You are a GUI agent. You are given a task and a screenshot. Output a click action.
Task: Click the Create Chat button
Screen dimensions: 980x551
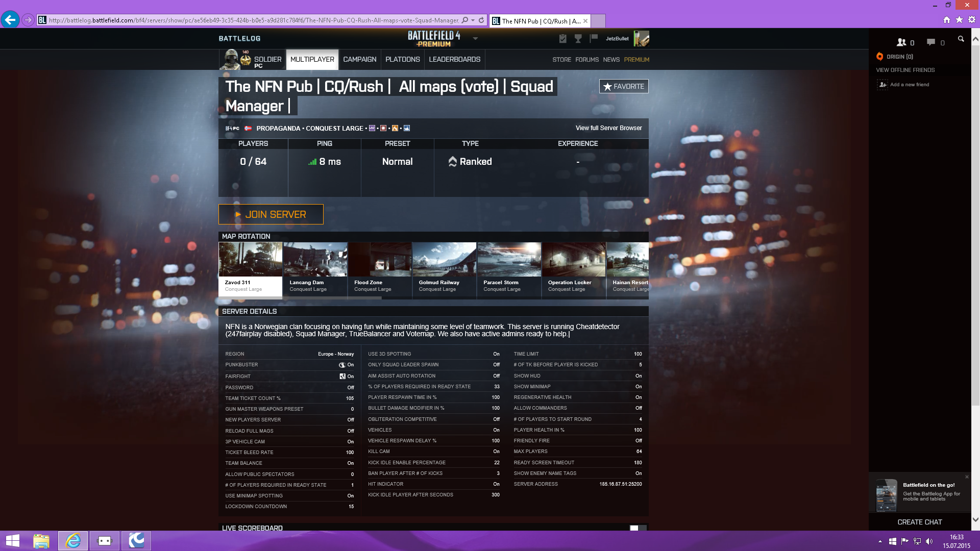(919, 522)
